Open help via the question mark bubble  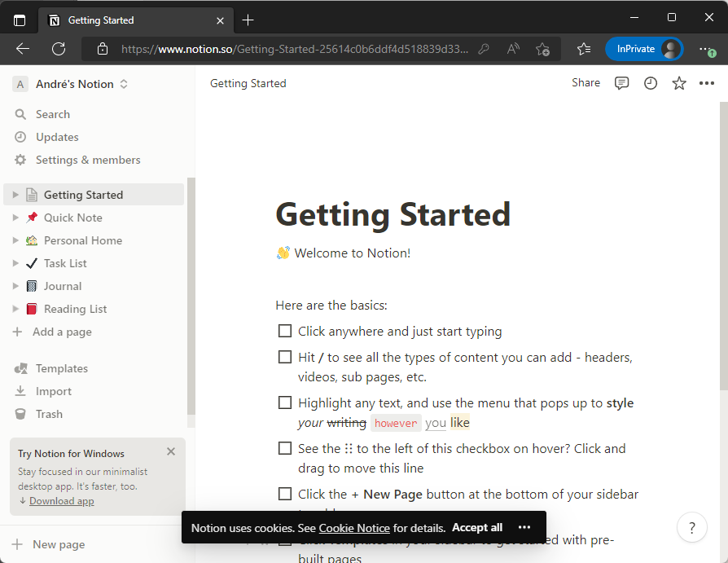692,527
